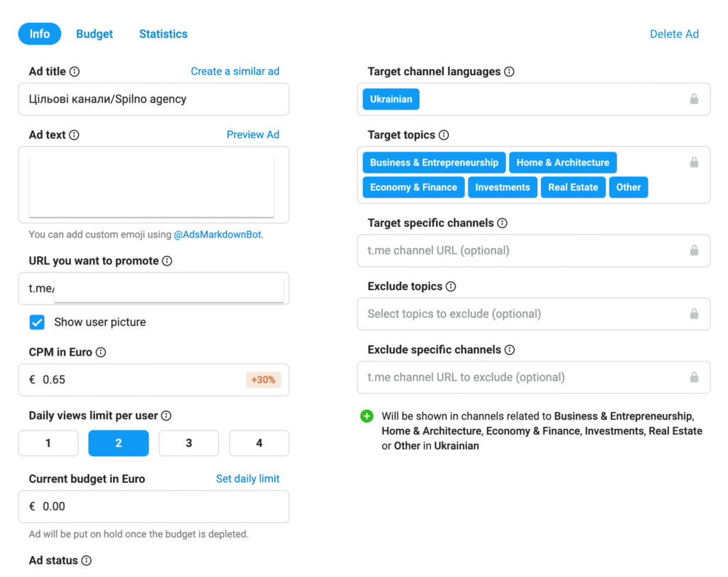Click info icon beside Daily views limit per user

coord(166,416)
